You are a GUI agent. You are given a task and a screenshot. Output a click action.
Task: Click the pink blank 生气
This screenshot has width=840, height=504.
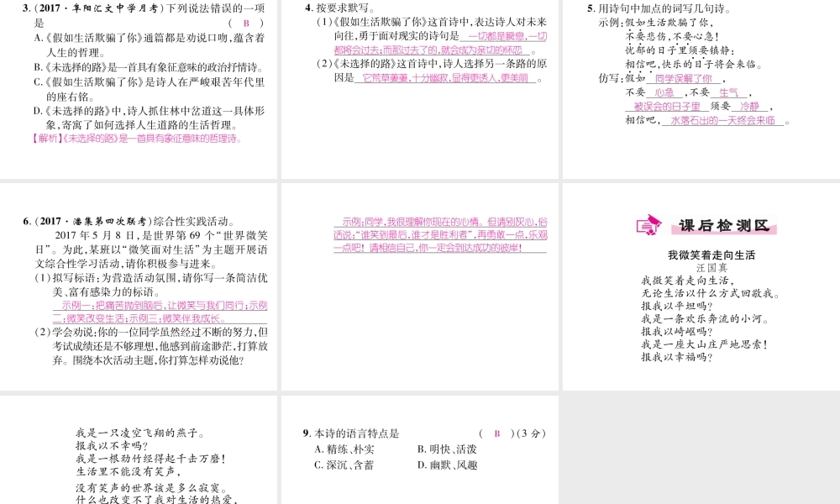[728, 92]
